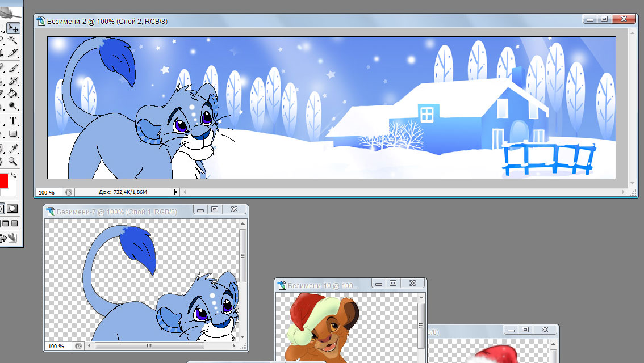Minimize the Безимени-10 document window

[x=379, y=284]
